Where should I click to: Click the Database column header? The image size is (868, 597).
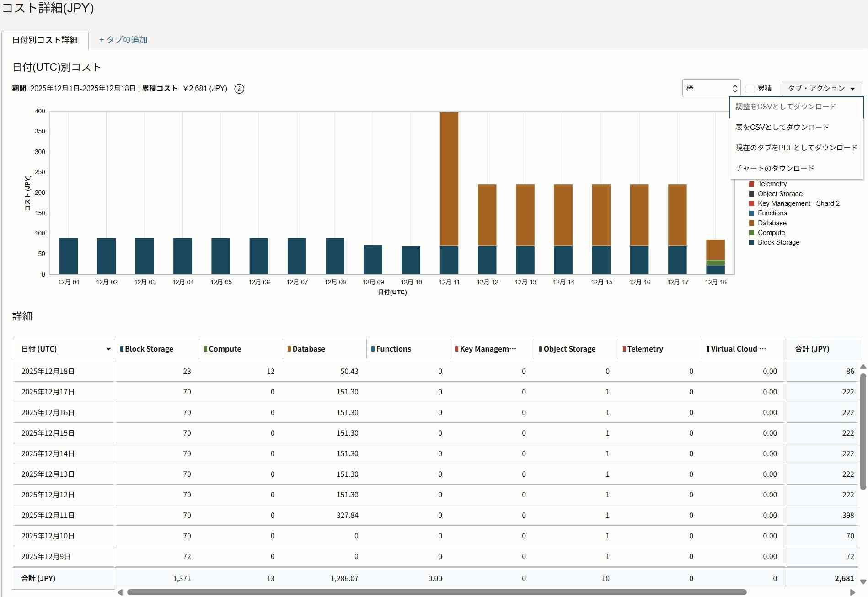tap(309, 349)
